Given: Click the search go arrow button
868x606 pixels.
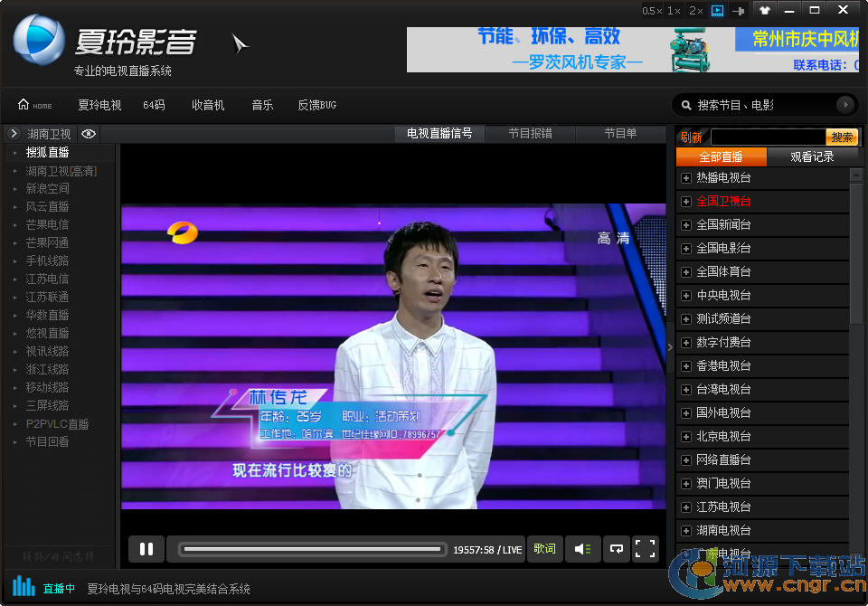Looking at the screenshot, I should (844, 105).
